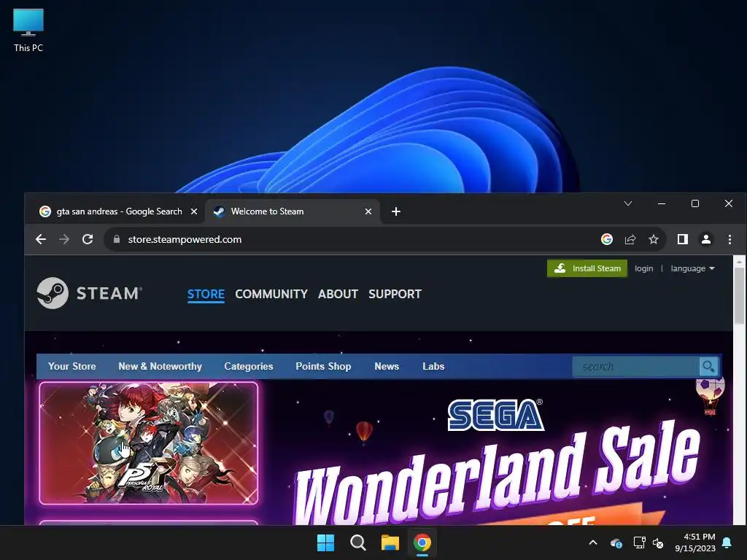The width and height of the screenshot is (747, 560).
Task: Open taskbar Search
Action: pyautogui.click(x=357, y=542)
